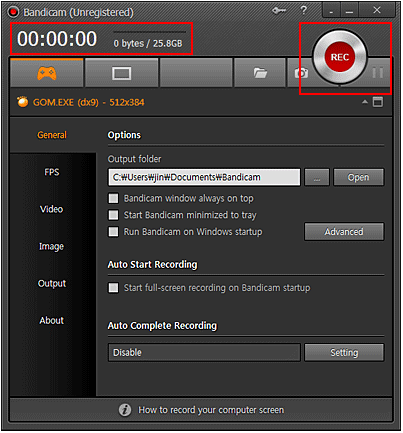Switch to the Video settings tab
Viewport: 403px width, 433px height.
51,209
